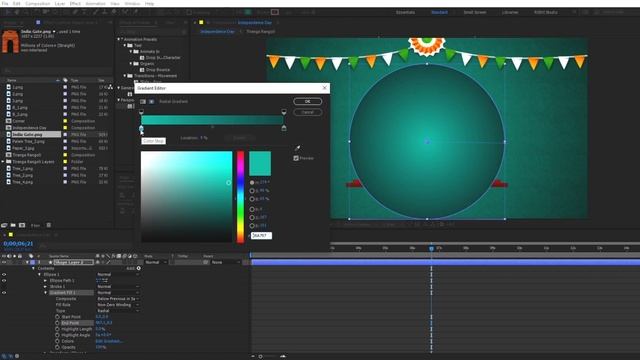Open the File menu
The height and width of the screenshot is (360, 640).
coord(5,3)
